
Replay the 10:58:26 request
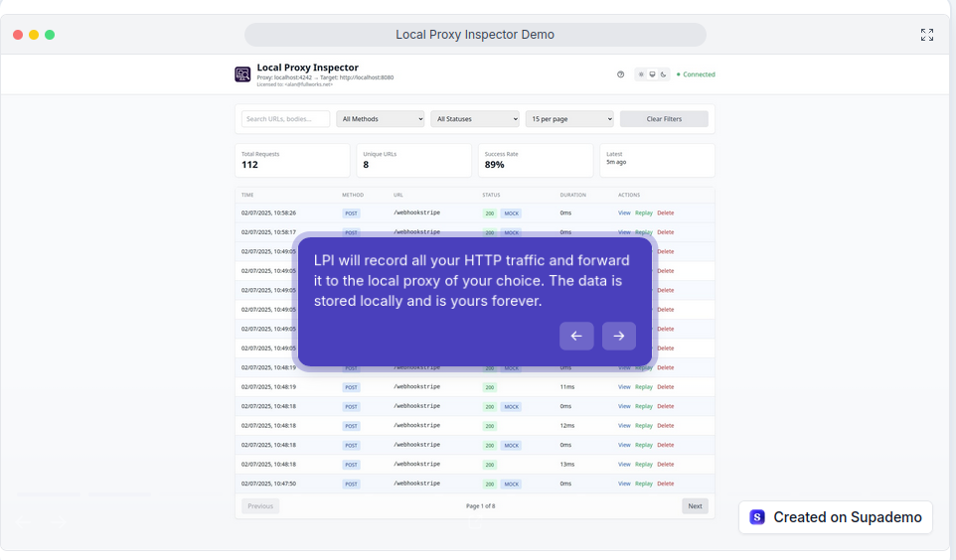[644, 212]
